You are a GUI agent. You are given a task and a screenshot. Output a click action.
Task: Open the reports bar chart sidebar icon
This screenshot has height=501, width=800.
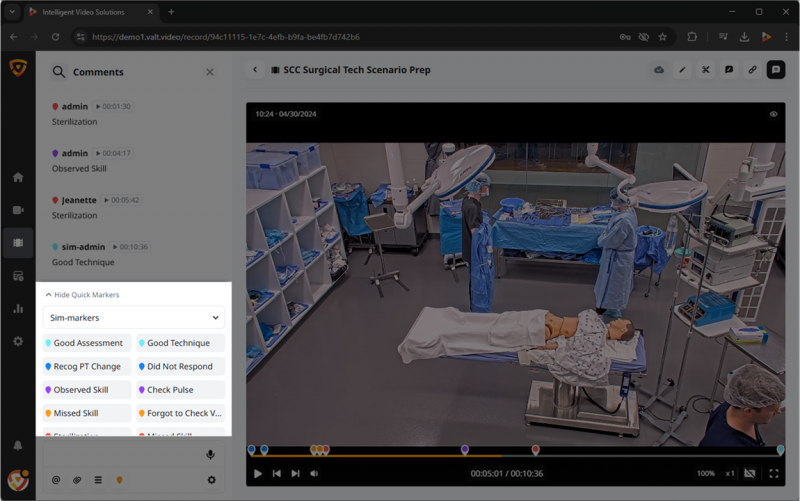click(x=18, y=309)
